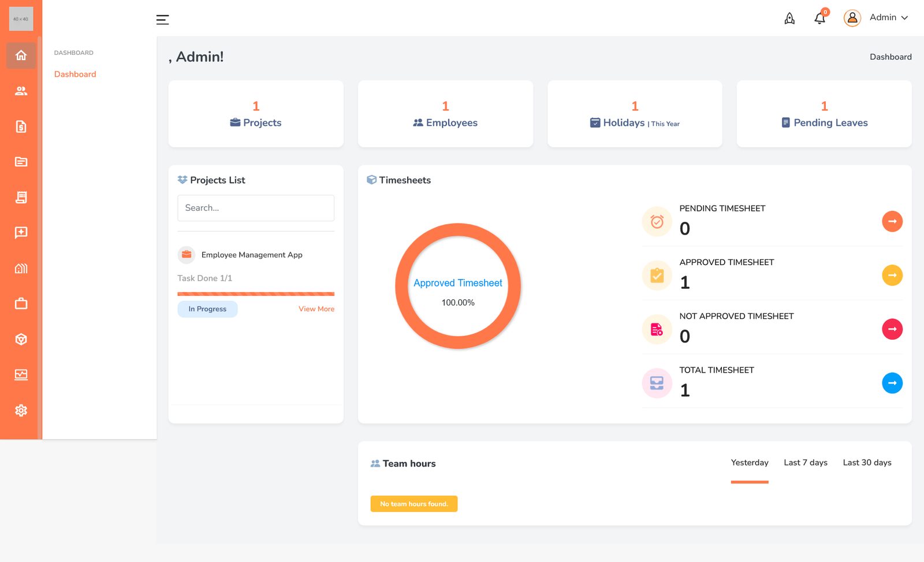The width and height of the screenshot is (924, 562).
Task: Open the sparkle chat-bubble sidebar icon
Action: tap(21, 233)
